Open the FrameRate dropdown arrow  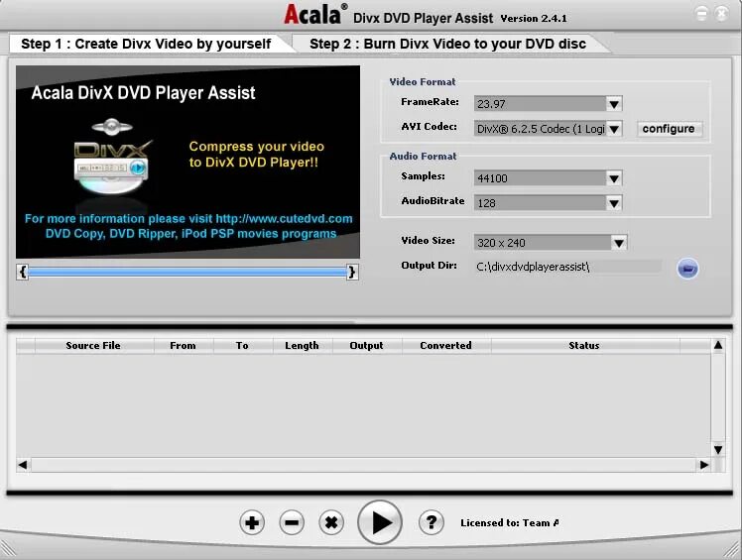coord(614,104)
